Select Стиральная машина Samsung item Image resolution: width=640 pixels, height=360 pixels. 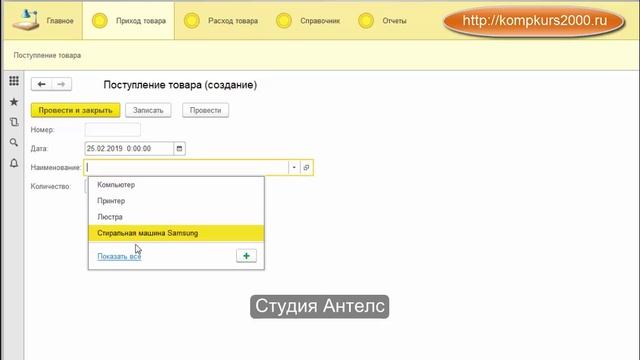pyautogui.click(x=176, y=233)
